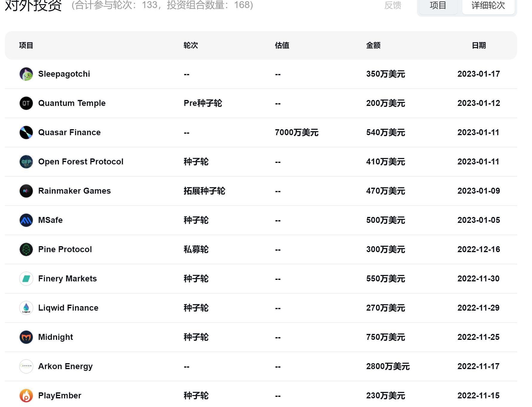
Task: Select the date 2023-01-12
Action: click(x=479, y=103)
